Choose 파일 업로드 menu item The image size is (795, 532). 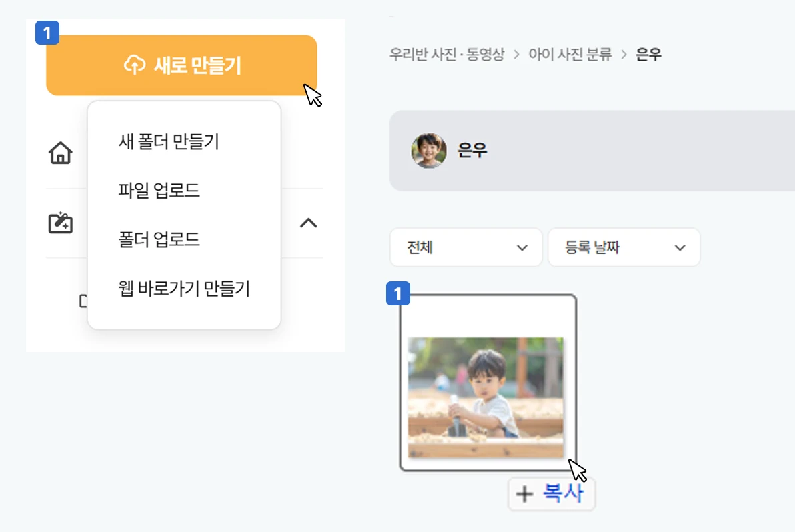159,191
